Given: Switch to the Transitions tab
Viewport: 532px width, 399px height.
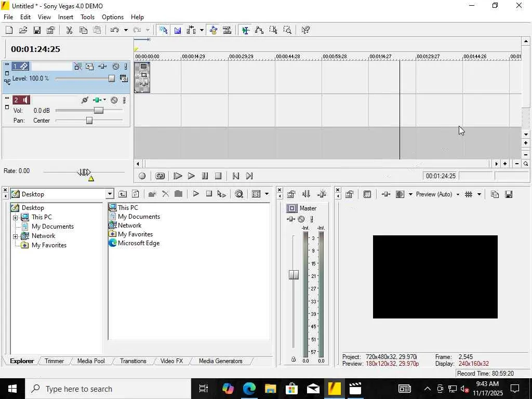Looking at the screenshot, I should point(133,361).
